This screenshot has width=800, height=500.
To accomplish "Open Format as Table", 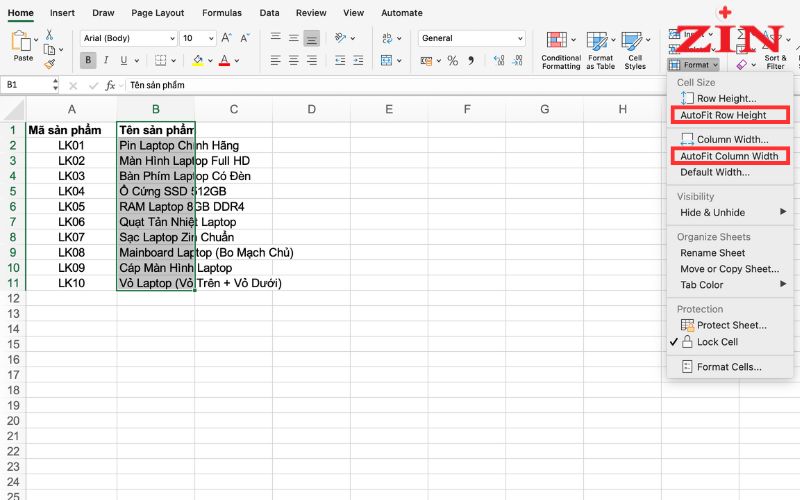I will point(601,50).
